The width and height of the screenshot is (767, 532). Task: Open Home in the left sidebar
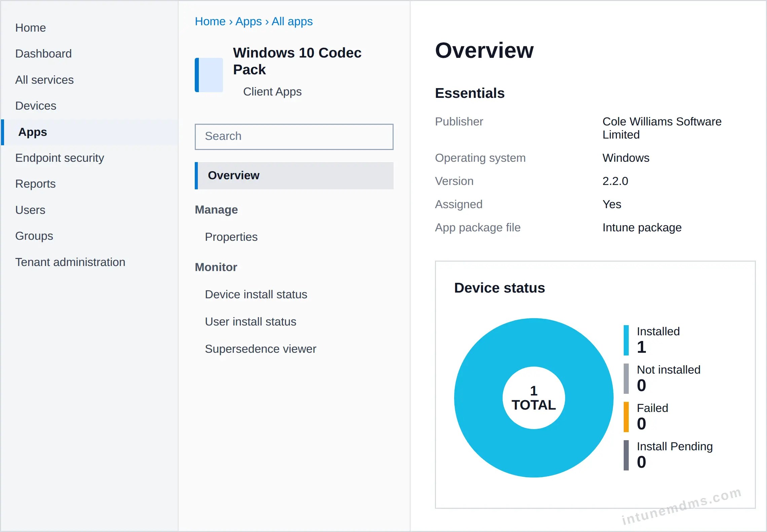(x=31, y=28)
